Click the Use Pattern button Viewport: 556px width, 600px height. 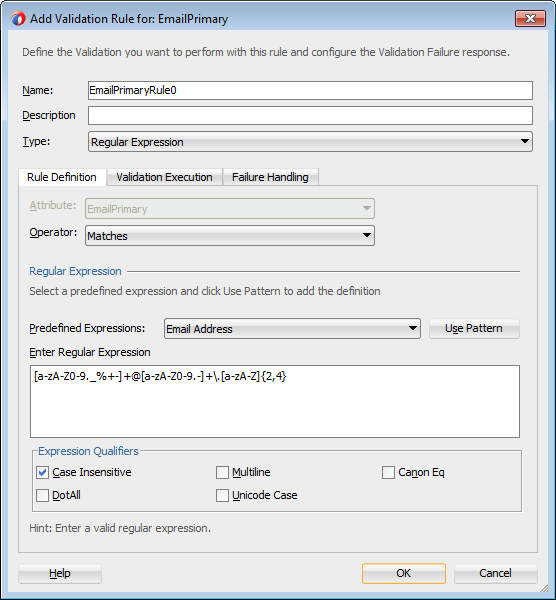pyautogui.click(x=474, y=328)
